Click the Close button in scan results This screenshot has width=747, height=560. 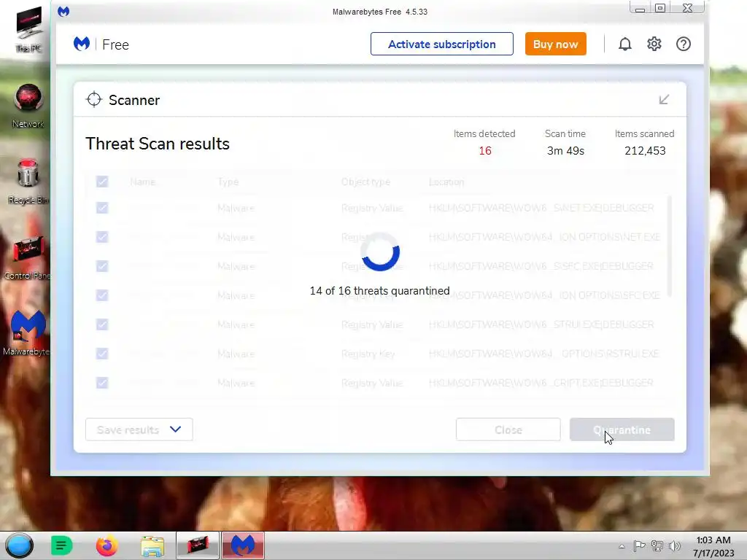[508, 429]
